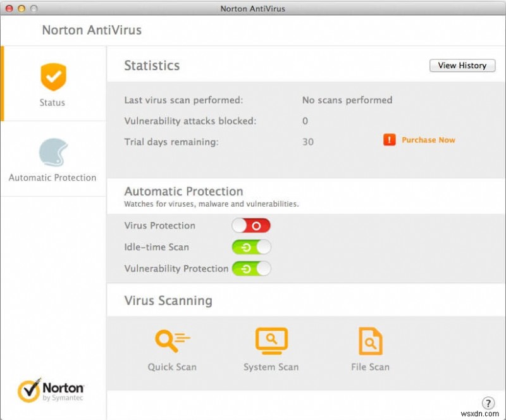Turn off the Idle-time Scan switch
The width and height of the screenshot is (506, 420).
(x=251, y=247)
